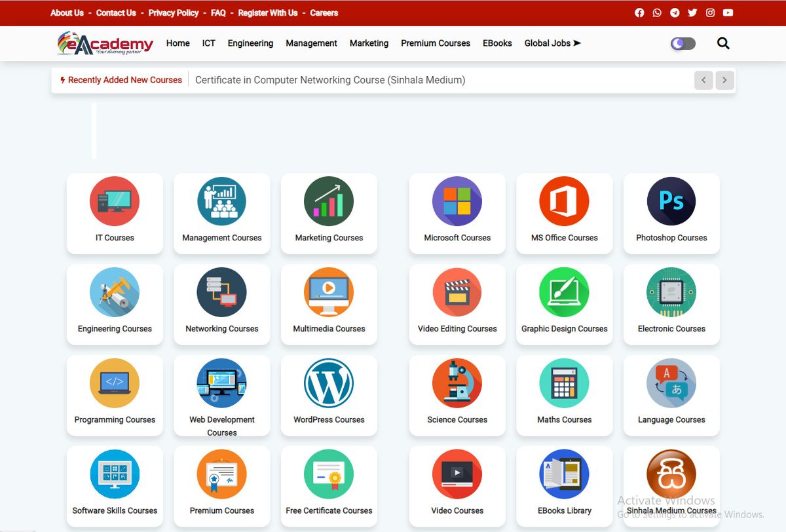Image resolution: width=786 pixels, height=532 pixels.
Task: Click the Science Courses microscope icon
Action: click(x=457, y=383)
